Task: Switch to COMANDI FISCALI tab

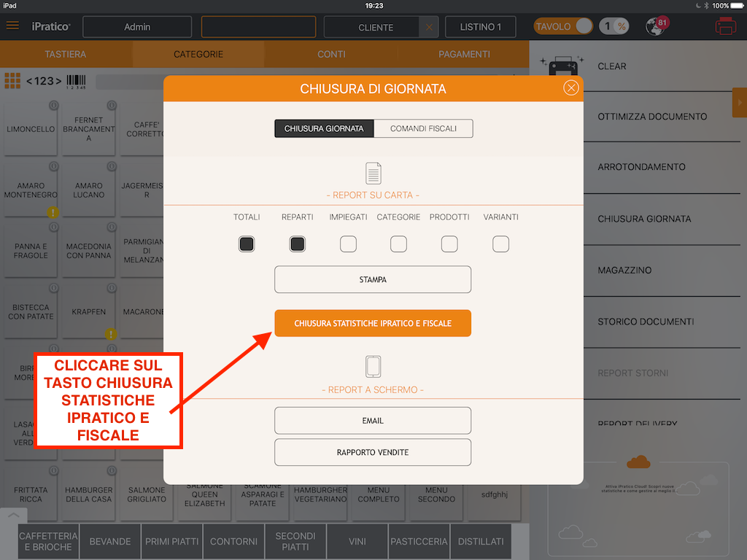Action: click(x=424, y=128)
